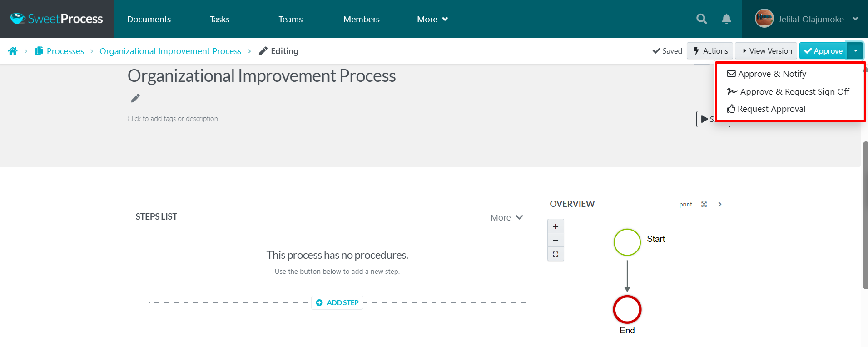Open the Tasks tab

[220, 19]
